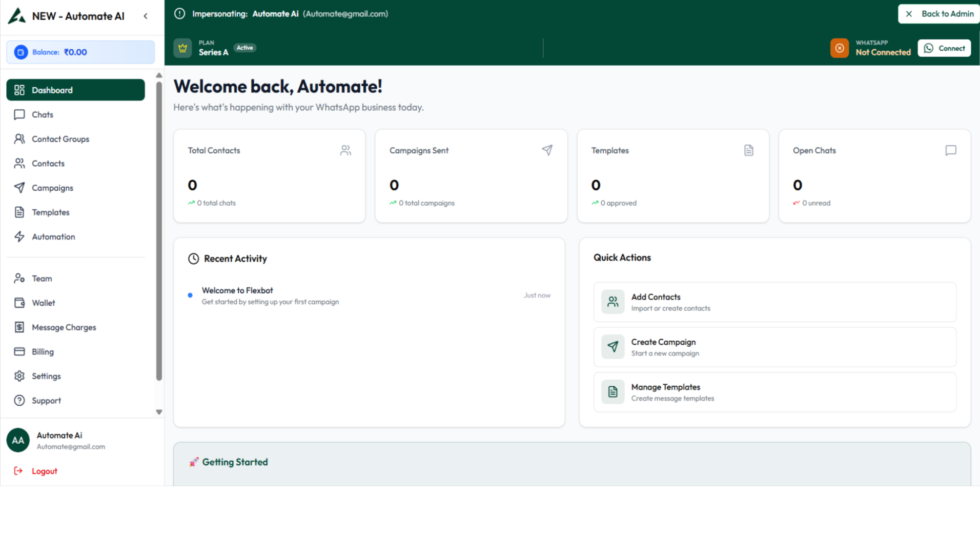The image size is (980, 553).
Task: Click the Recent Activity clock icon
Action: click(193, 259)
